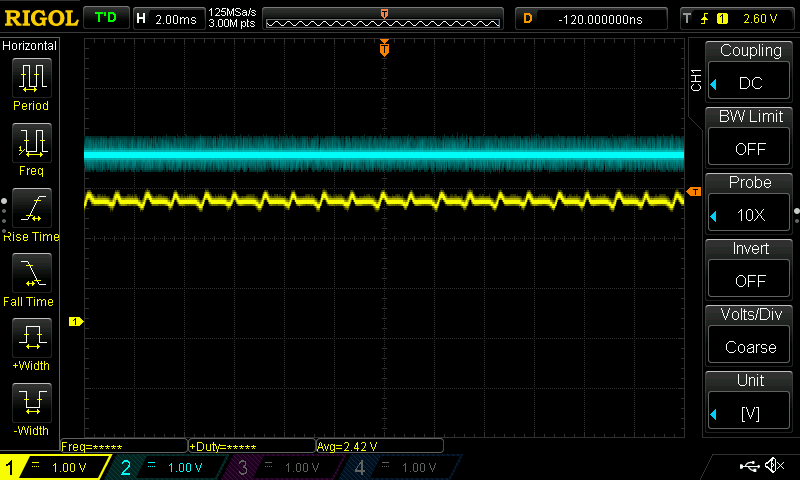Click the yellow channel 1 ground marker
Viewport: 800px width, 480px height.
(x=76, y=321)
